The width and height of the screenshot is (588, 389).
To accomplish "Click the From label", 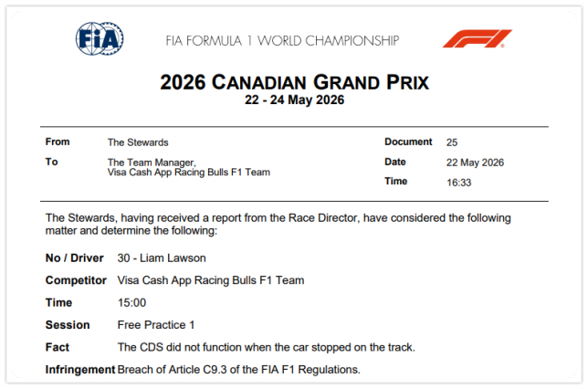I will (58, 142).
